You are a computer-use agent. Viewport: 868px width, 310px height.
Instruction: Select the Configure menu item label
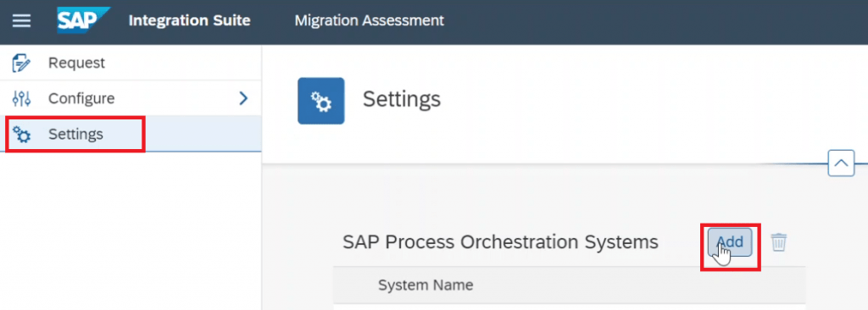click(x=81, y=98)
